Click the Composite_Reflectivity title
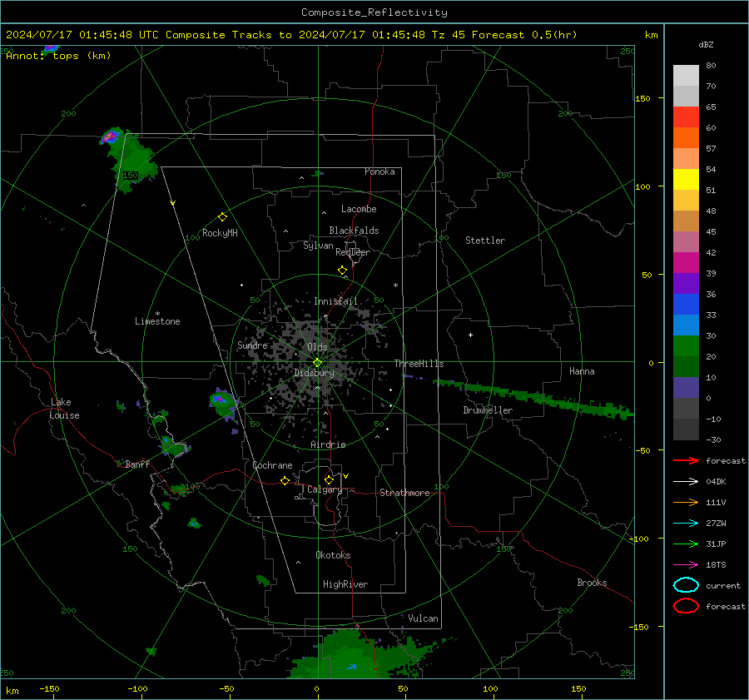This screenshot has height=700, width=749. pyautogui.click(x=374, y=12)
